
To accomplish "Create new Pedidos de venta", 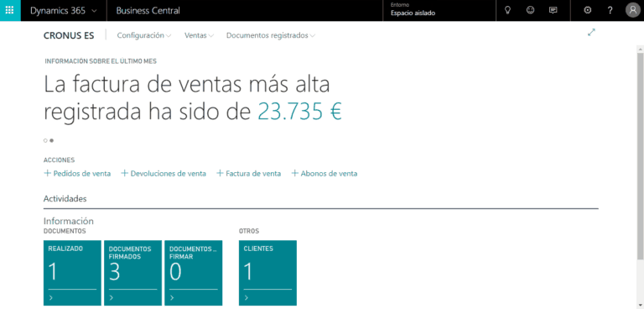I will pyautogui.click(x=77, y=174).
